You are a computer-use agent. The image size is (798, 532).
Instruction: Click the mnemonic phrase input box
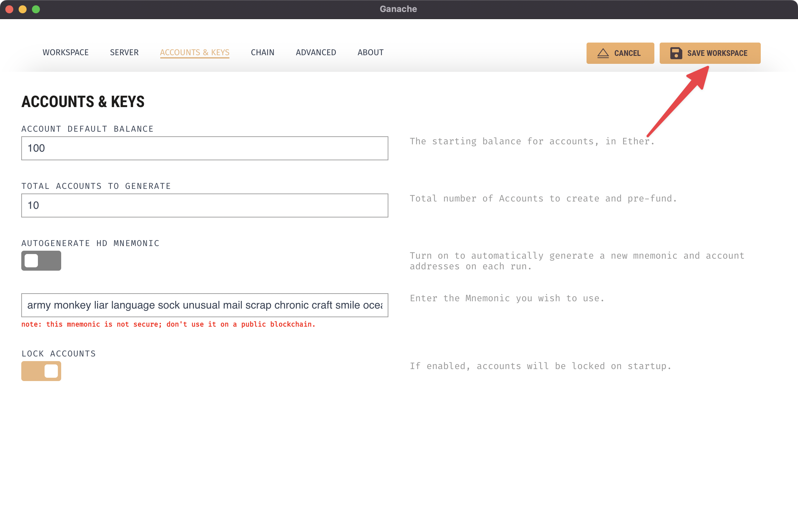point(204,305)
